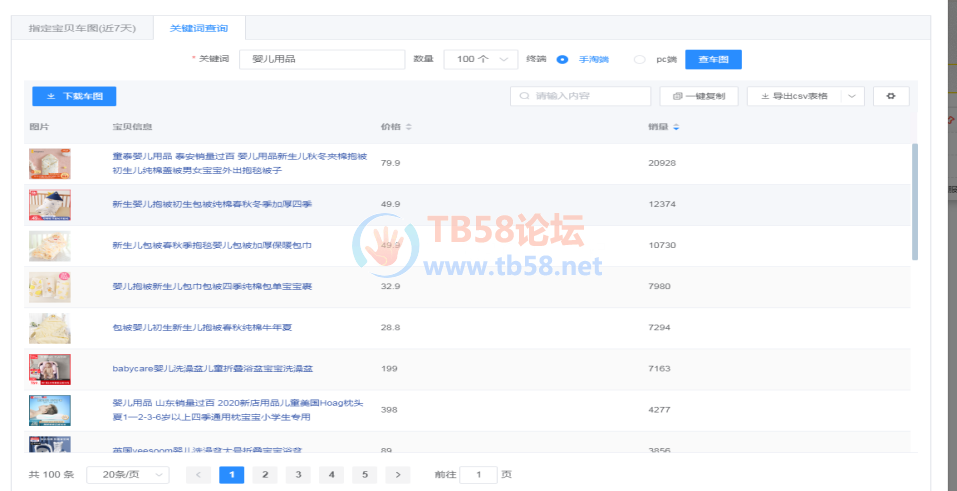Select the pc端 radio button

(640, 60)
